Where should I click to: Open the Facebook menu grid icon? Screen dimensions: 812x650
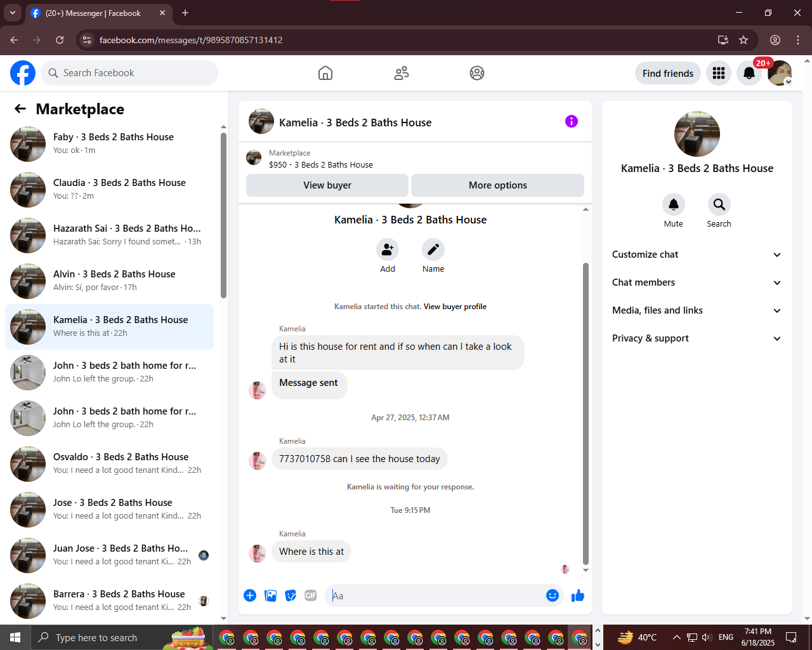[719, 73]
